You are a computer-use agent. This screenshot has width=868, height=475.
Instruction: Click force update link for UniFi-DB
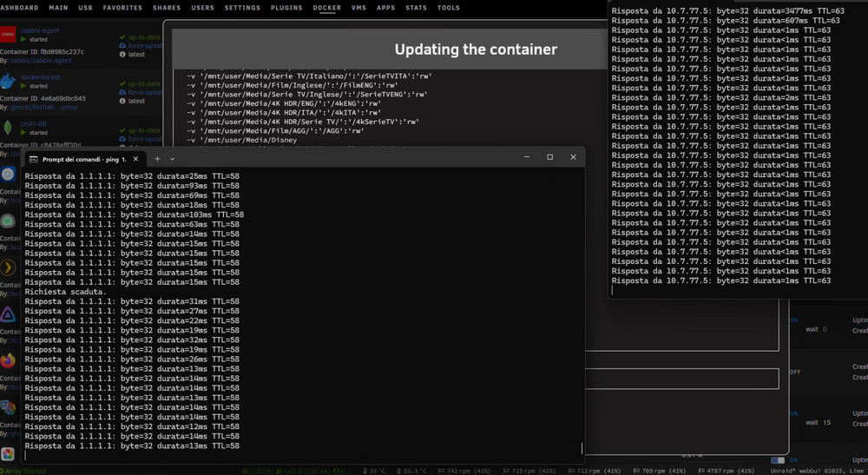click(146, 139)
